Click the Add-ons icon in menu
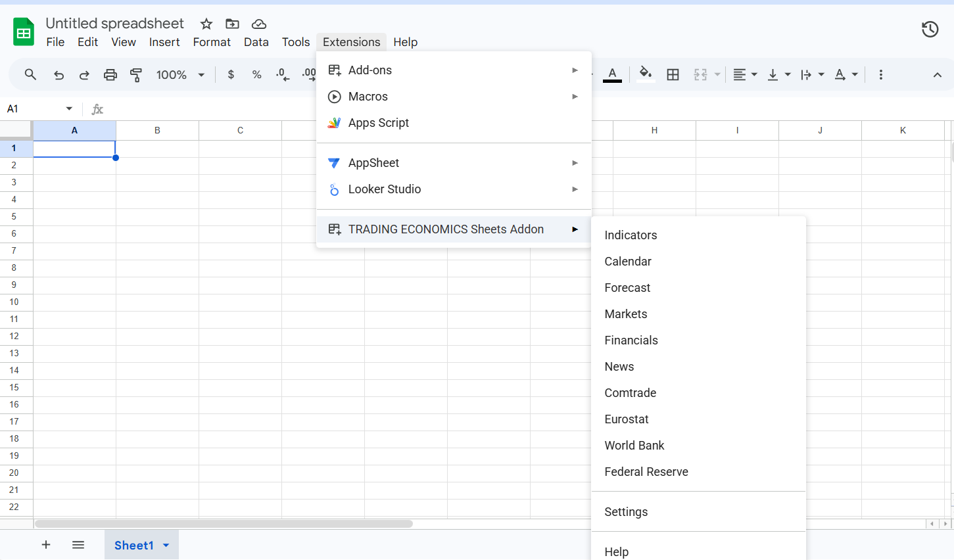954x560 pixels. tap(335, 70)
